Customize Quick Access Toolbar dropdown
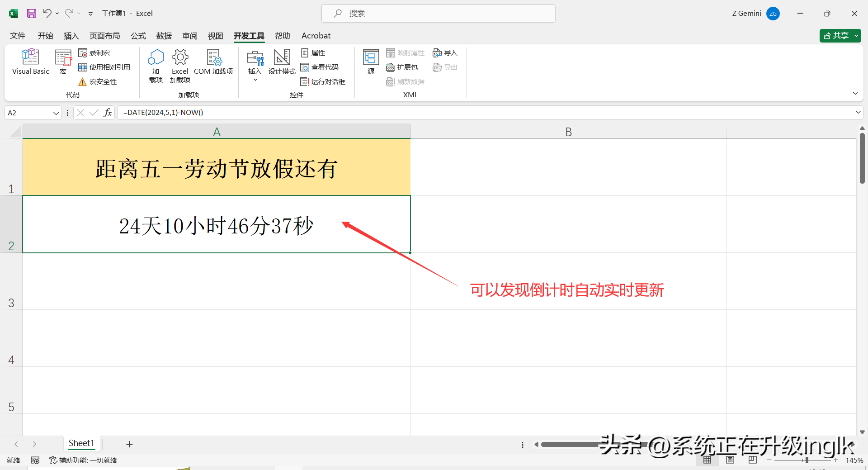 (90, 14)
